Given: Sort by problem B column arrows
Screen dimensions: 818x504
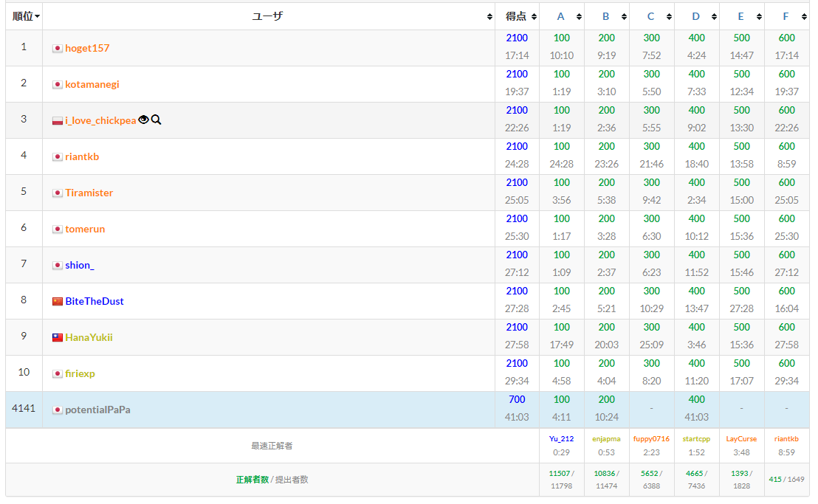Looking at the screenshot, I should 624,17.
